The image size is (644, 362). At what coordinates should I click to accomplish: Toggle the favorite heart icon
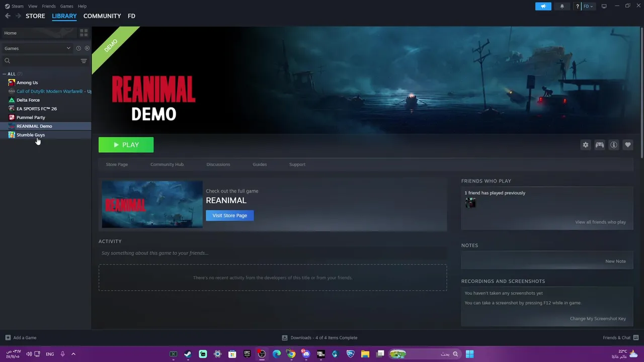point(628,145)
